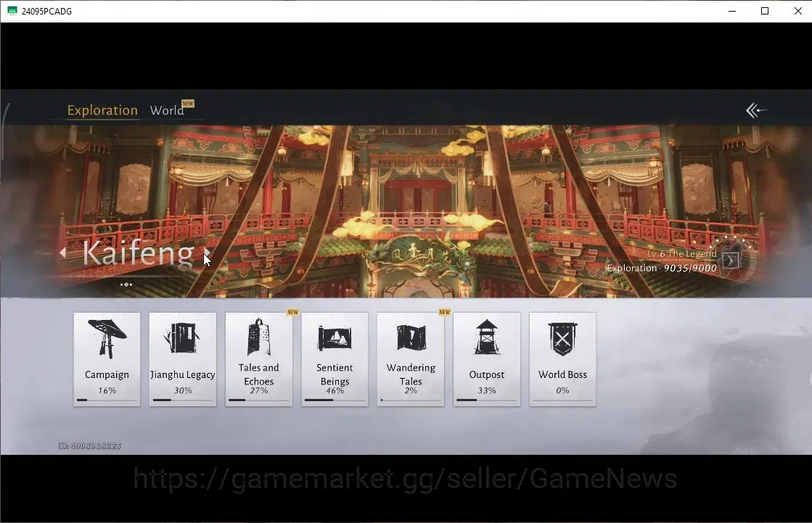Open the Tales and Echoes bell icon
This screenshot has height=523, width=812.
258,337
